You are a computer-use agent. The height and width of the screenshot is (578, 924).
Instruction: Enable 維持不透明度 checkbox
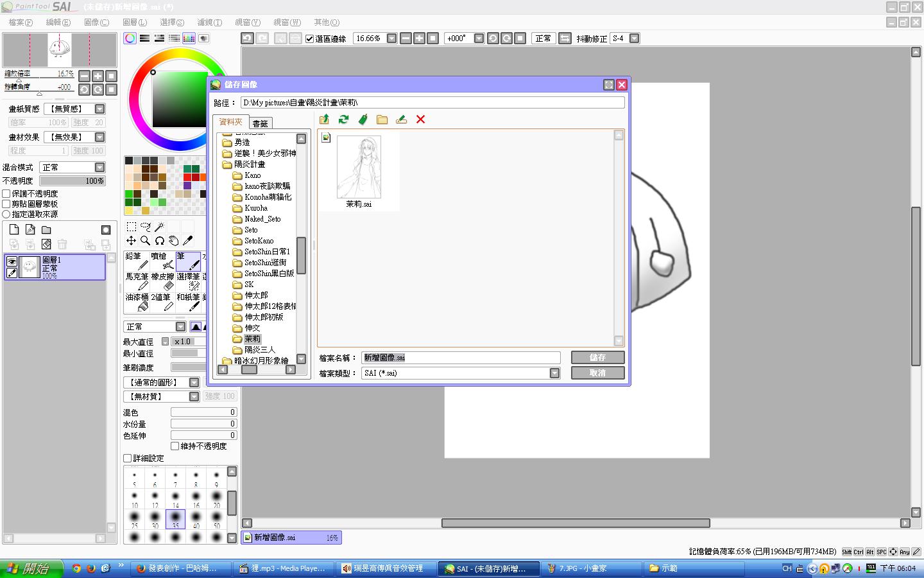coord(175,446)
